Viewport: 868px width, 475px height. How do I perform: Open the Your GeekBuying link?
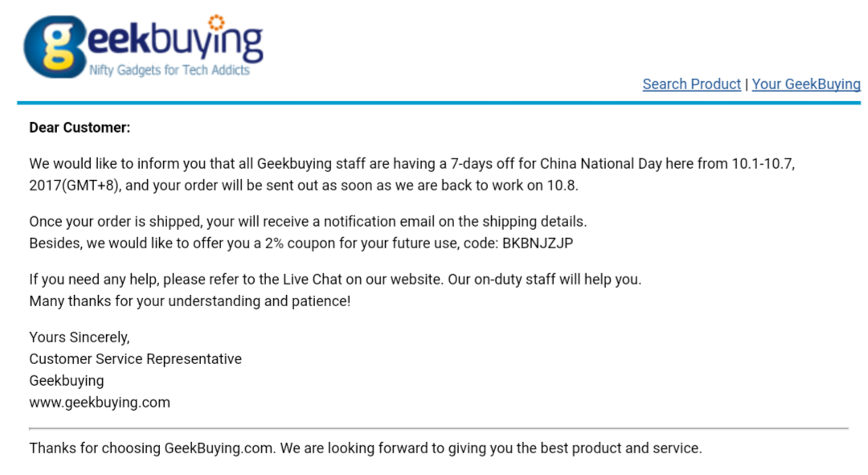coord(806,84)
